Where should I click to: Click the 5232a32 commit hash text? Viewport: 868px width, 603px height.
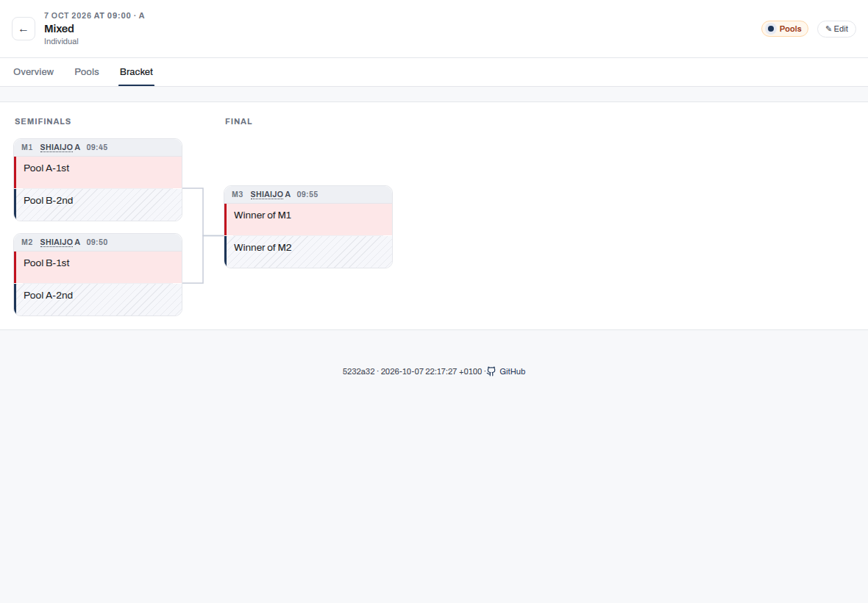(359, 372)
